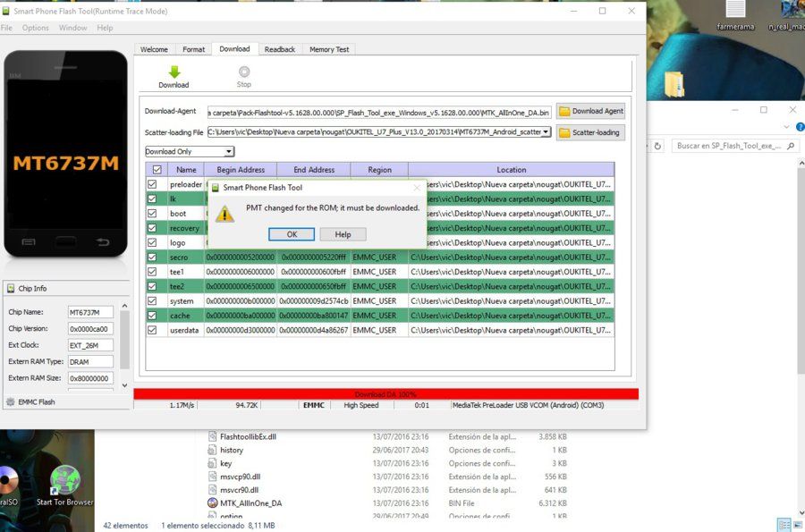Switch to the Welcome tab
805x532 pixels.
[154, 49]
